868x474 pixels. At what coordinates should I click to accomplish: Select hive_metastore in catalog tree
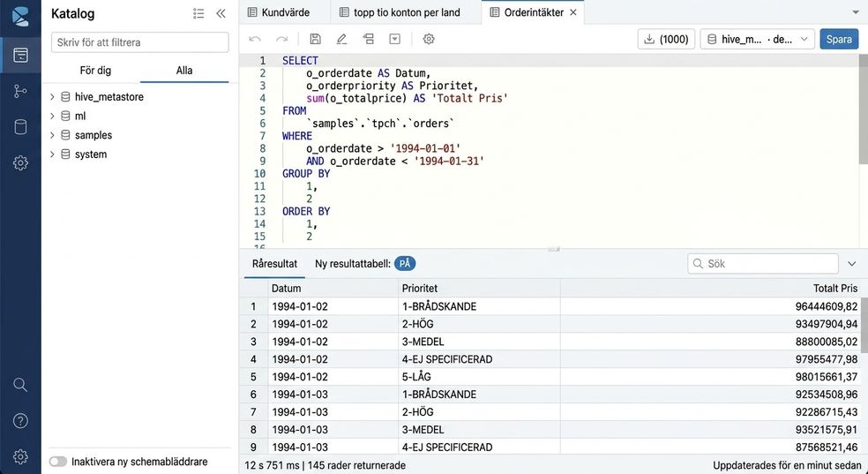tap(109, 97)
